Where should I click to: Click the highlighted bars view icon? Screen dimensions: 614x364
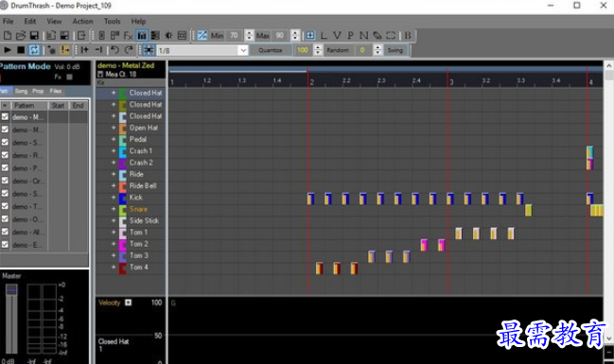142,36
